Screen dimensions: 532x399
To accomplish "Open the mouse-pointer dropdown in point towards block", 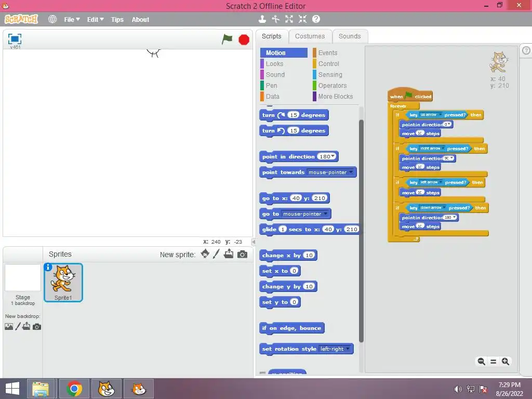I will pyautogui.click(x=351, y=172).
